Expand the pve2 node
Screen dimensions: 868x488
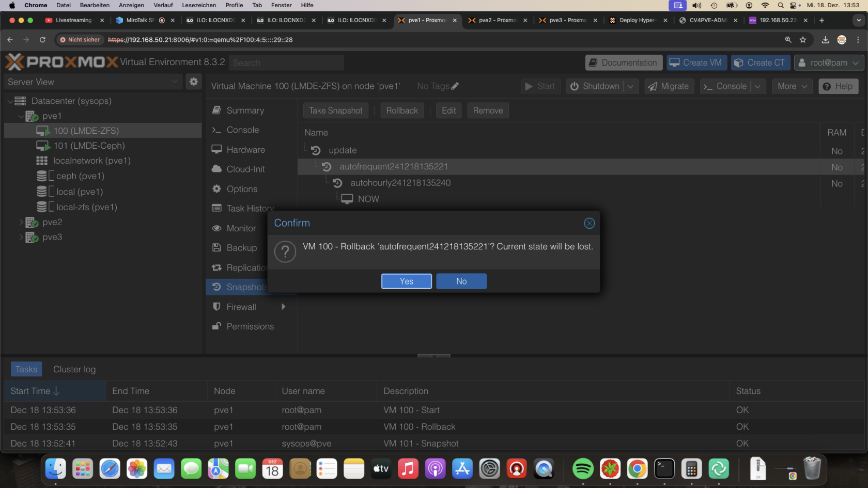point(21,222)
